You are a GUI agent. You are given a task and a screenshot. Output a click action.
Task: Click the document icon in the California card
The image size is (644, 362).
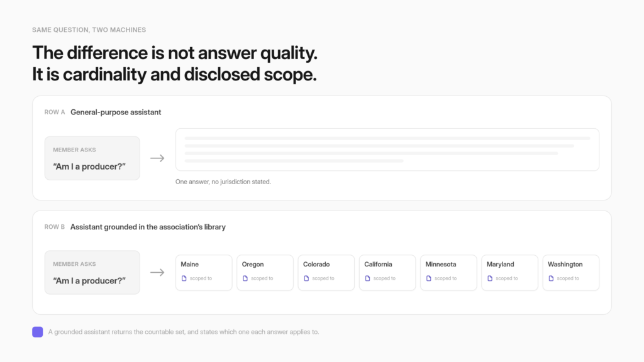[x=367, y=278]
